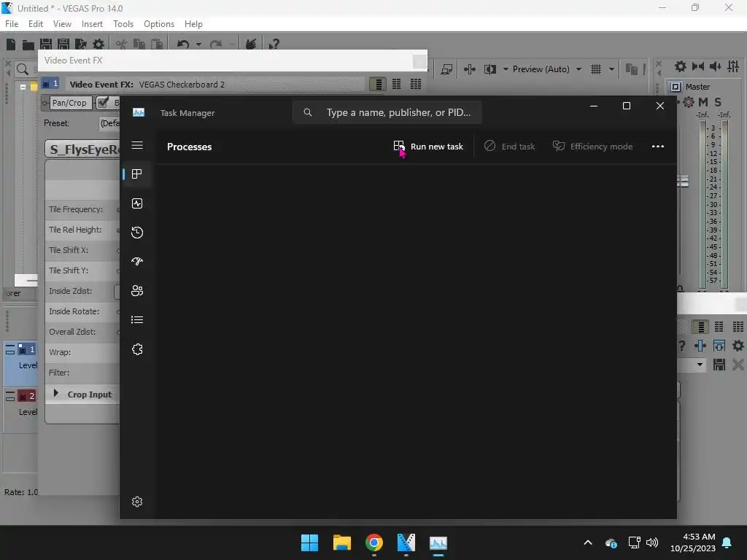Solo the Master bus (S)
The image size is (747, 560).
tap(718, 102)
